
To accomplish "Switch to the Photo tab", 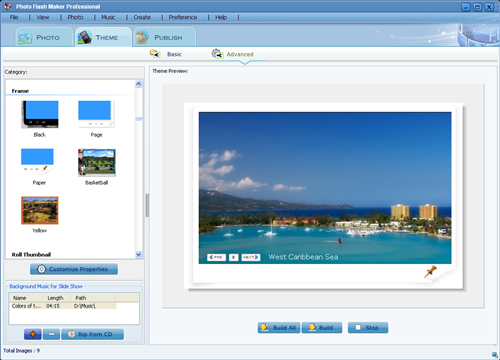I will coord(44,37).
